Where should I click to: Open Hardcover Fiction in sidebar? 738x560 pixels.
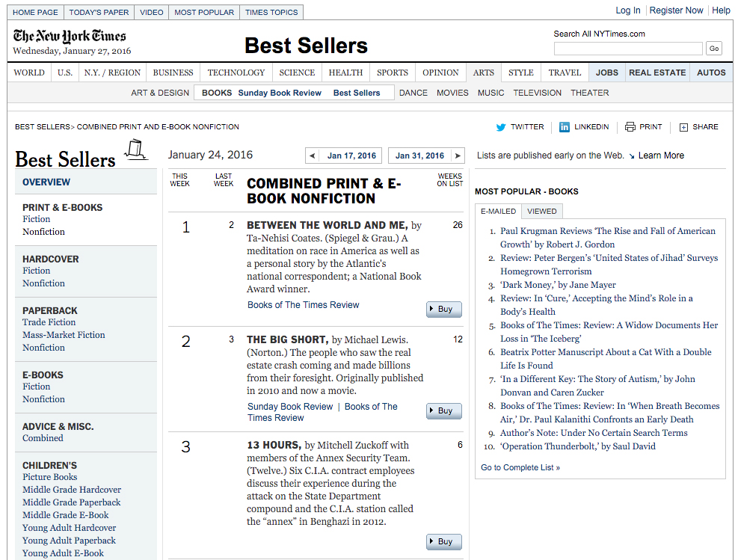tap(37, 271)
